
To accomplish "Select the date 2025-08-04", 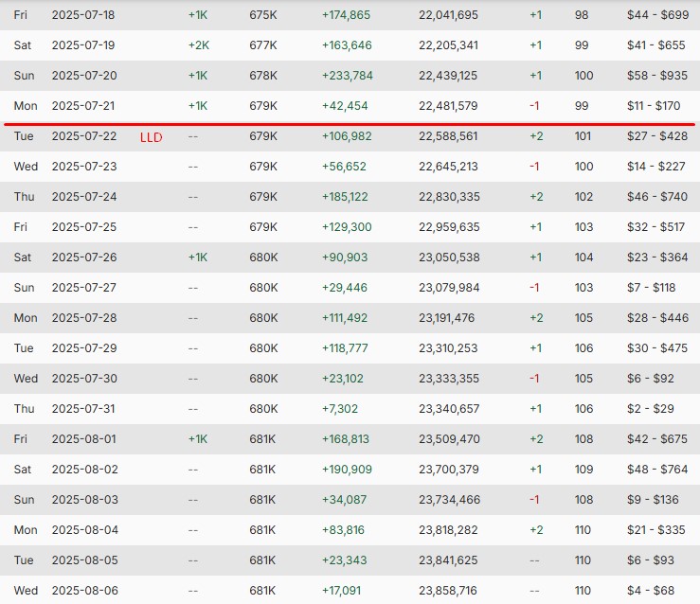I will pyautogui.click(x=85, y=531).
